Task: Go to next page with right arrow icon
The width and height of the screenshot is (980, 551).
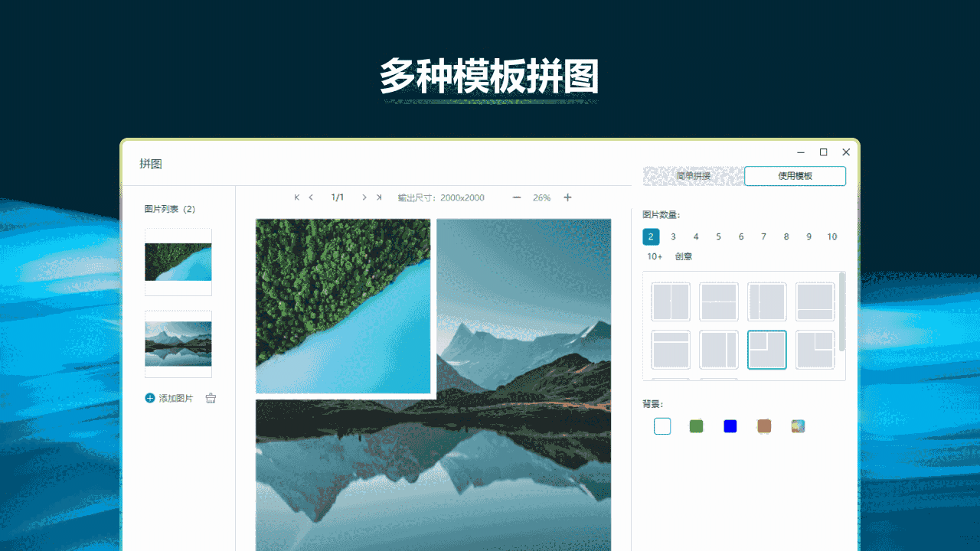Action: coord(364,197)
